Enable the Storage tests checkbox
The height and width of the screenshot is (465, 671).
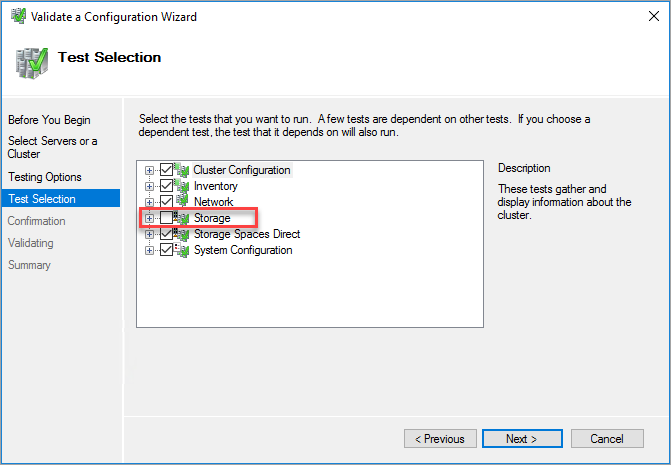pos(166,218)
